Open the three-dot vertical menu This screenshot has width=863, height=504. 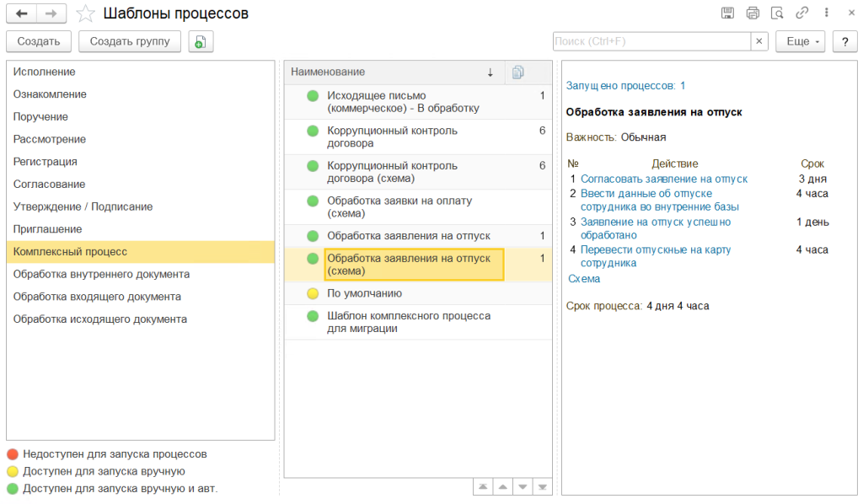[828, 13]
